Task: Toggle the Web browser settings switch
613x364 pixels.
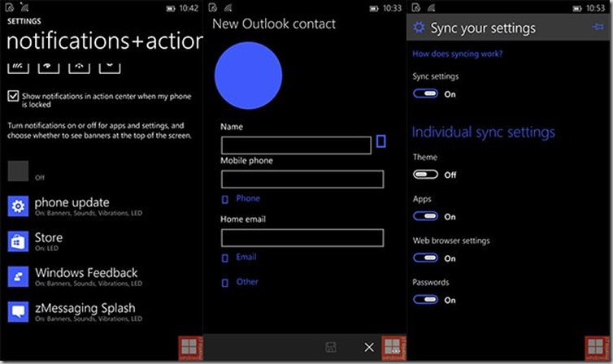Action: [x=425, y=258]
